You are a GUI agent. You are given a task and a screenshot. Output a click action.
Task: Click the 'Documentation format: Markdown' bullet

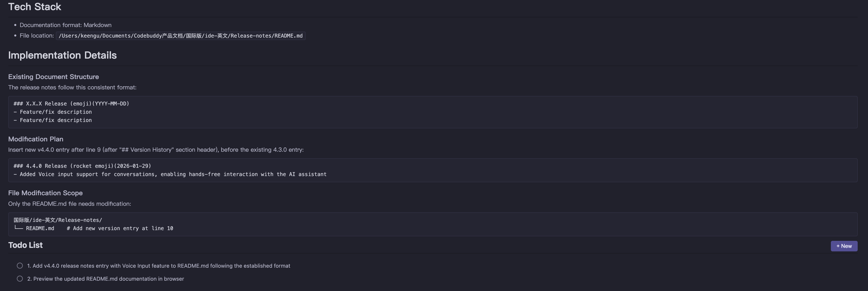point(65,25)
